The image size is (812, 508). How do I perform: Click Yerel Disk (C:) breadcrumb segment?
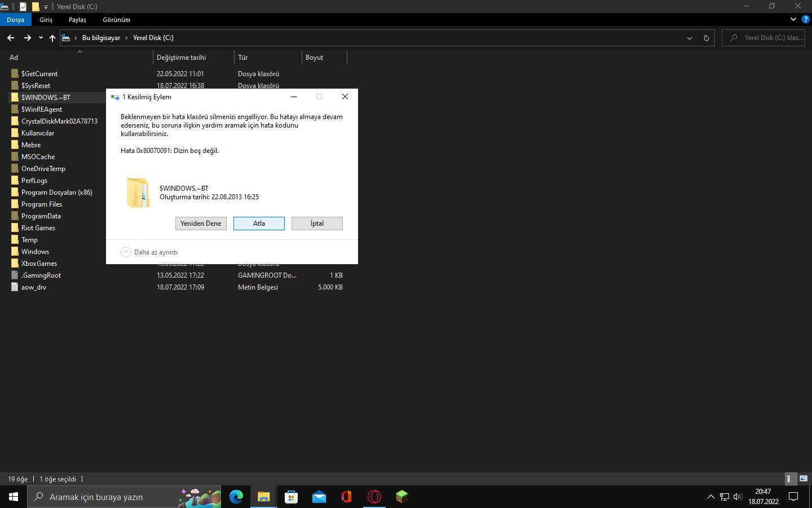[153, 38]
